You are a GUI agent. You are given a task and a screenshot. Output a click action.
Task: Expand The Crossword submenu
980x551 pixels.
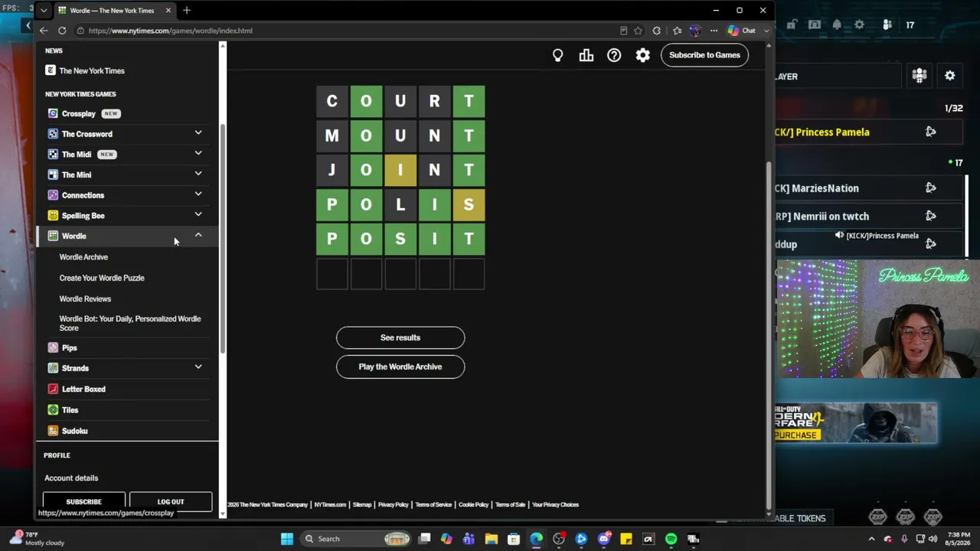pos(198,133)
